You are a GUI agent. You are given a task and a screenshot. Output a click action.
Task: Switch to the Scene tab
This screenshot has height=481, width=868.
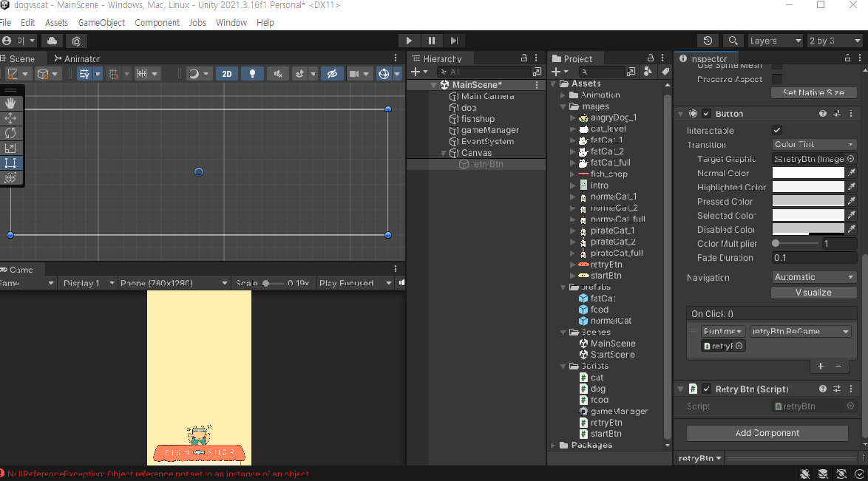18,58
